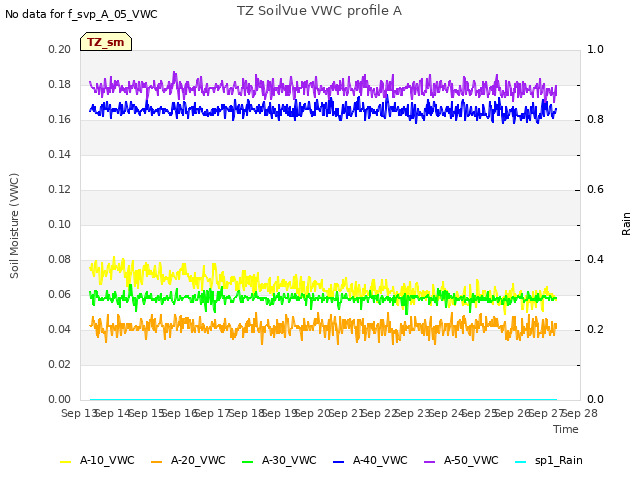This screenshot has width=640, height=480.
Task: Click the green A-30_VWC legend swatch
Action: click(x=248, y=462)
